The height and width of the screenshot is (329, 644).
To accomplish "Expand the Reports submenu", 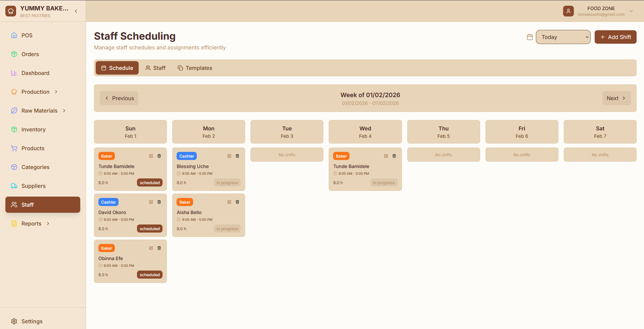I will (x=48, y=223).
